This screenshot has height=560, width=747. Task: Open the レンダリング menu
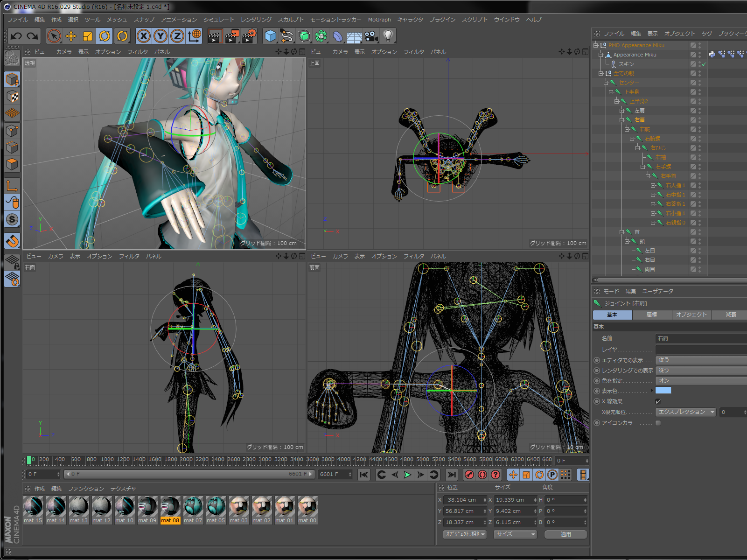[x=256, y=20]
